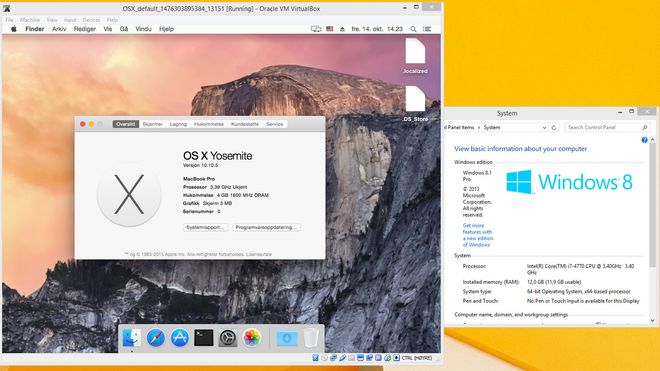Click US flag input source icon
The width and height of the screenshot is (660, 371).
(x=330, y=29)
